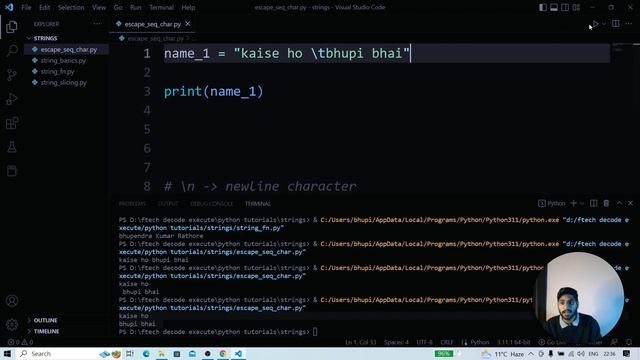Open notifications bell in status bar
640x360 pixels.
[x=629, y=342]
